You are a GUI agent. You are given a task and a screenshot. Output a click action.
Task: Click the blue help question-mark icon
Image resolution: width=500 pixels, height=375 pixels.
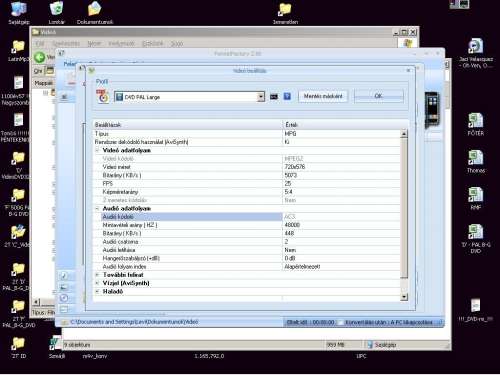(287, 97)
